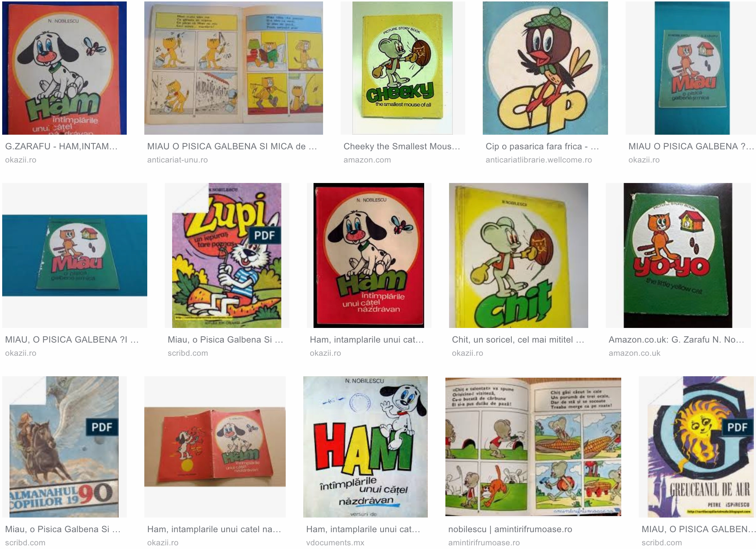The image size is (756, 549).
Task: Click the 'Cheeky the Smallest Mous...' title
Action: (401, 146)
